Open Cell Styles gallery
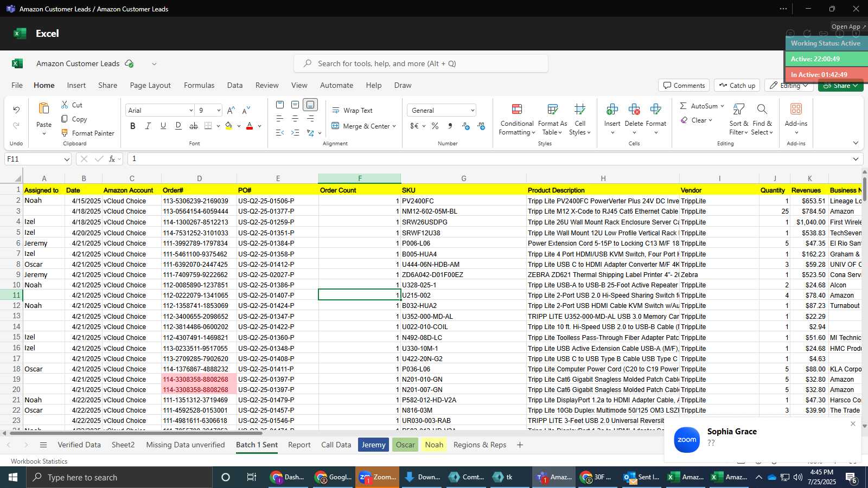The width and height of the screenshot is (868, 488). 580,120
